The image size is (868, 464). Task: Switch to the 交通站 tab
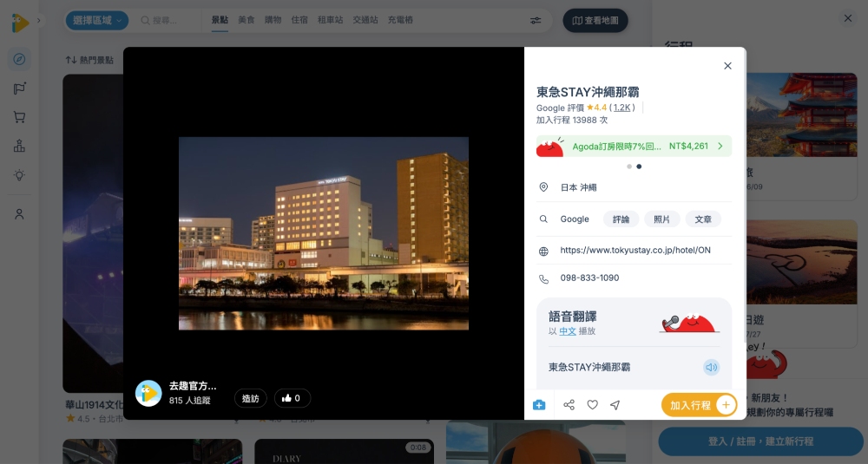pos(365,20)
